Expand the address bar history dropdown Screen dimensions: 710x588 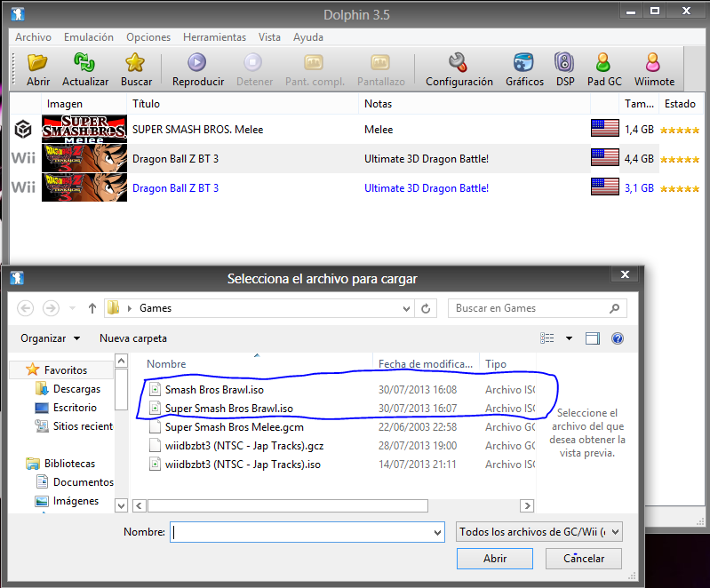click(406, 309)
